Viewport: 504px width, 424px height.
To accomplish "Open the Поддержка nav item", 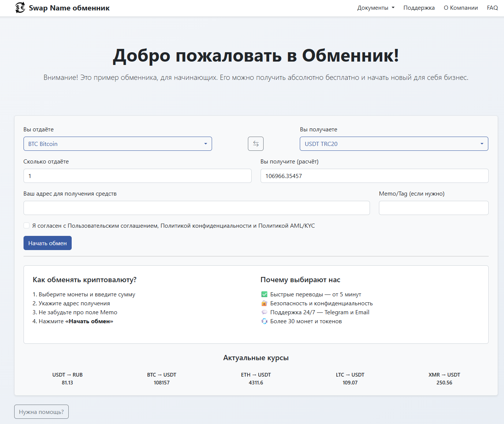I will pyautogui.click(x=419, y=8).
